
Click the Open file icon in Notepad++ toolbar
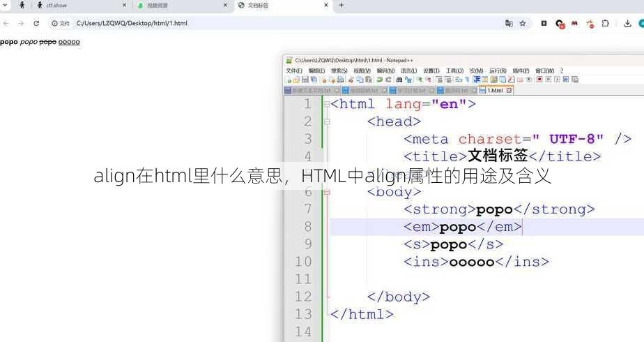click(296, 80)
